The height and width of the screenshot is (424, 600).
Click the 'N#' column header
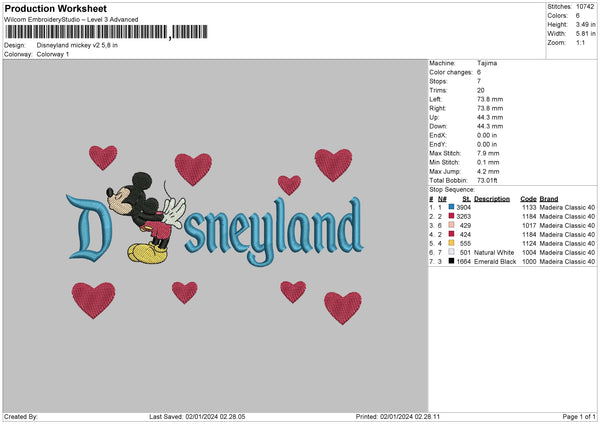442,199
